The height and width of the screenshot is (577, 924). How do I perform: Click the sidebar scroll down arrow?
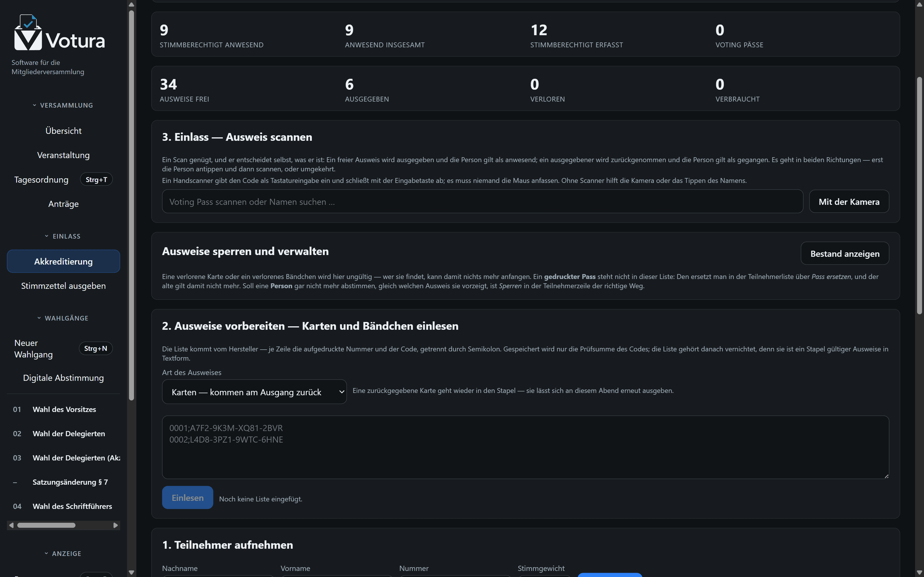click(x=131, y=572)
